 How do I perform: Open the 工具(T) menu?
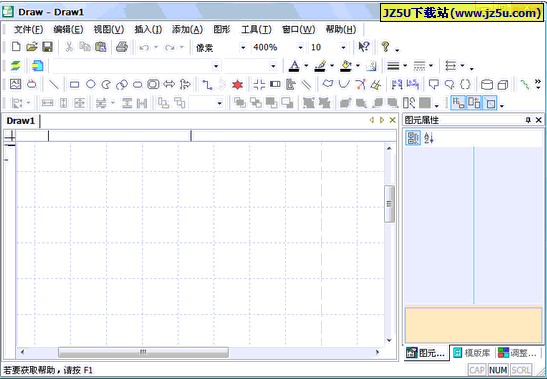[256, 29]
